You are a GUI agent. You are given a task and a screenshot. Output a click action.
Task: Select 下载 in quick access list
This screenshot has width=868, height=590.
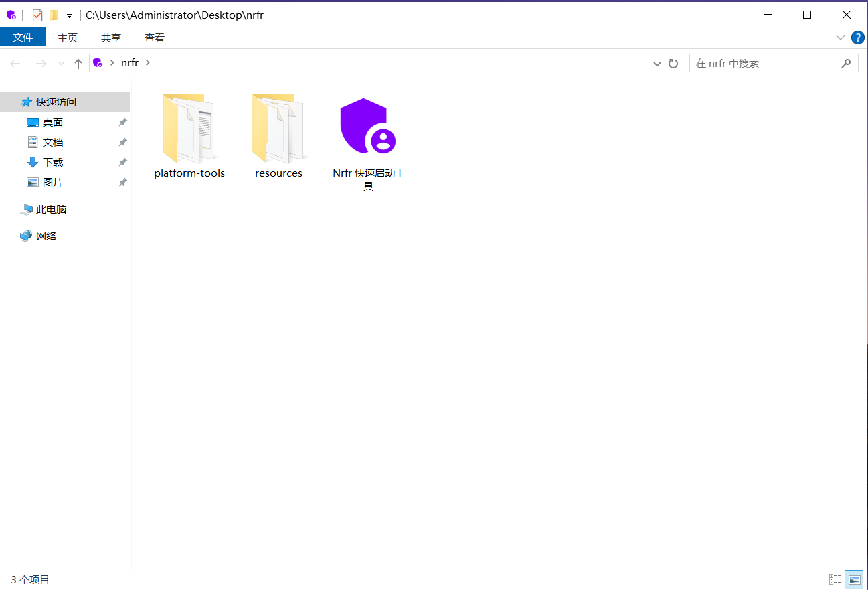pos(53,163)
